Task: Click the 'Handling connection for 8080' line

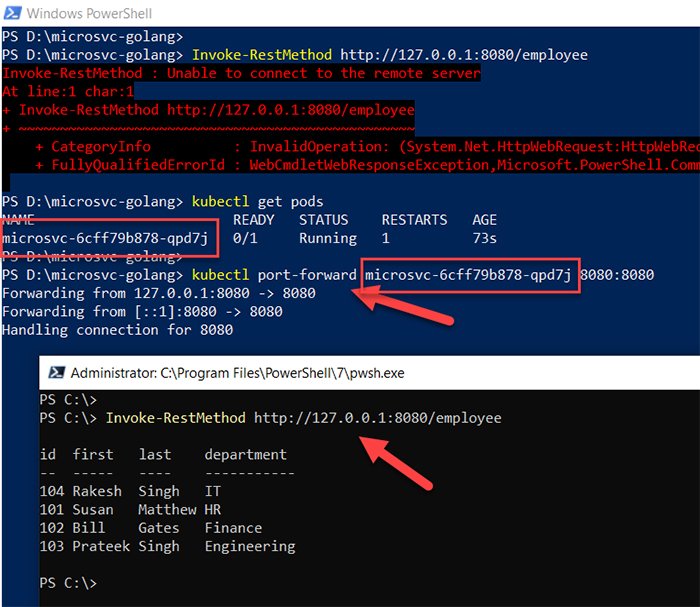Action: tap(117, 329)
